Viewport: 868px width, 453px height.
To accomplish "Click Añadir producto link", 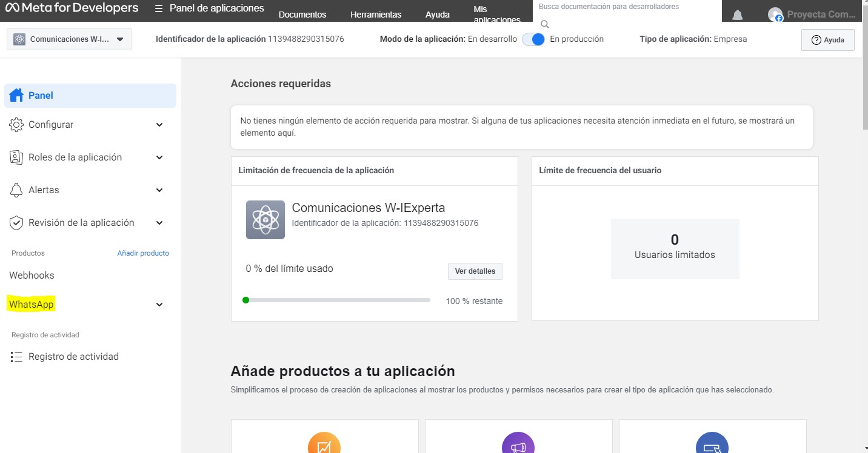I will click(x=143, y=253).
